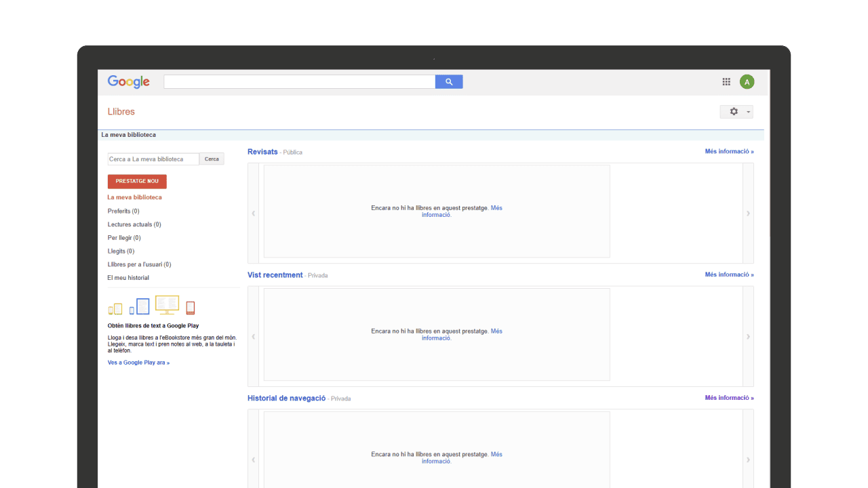Click the main Google search field
This screenshot has height=488, width=868.
click(x=299, y=82)
